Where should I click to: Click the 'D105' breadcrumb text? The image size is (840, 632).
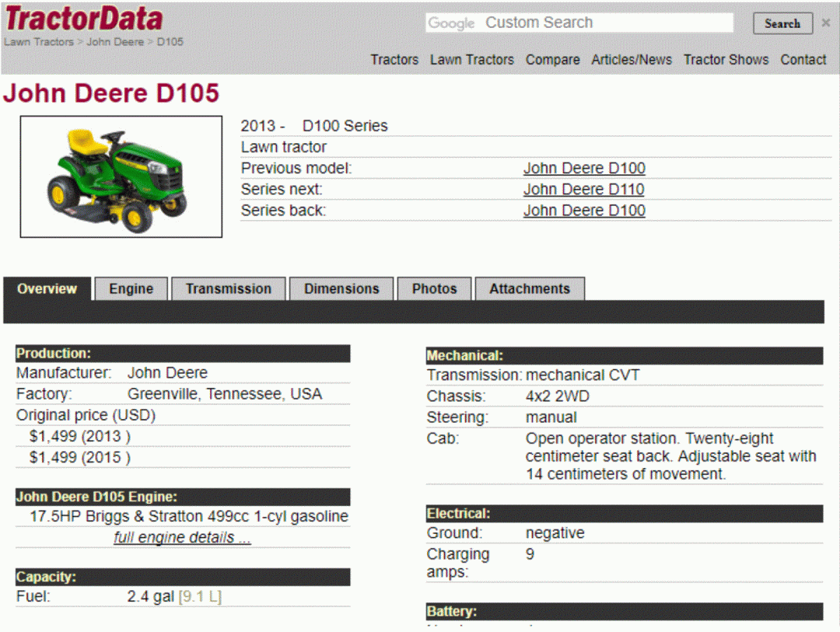click(170, 42)
